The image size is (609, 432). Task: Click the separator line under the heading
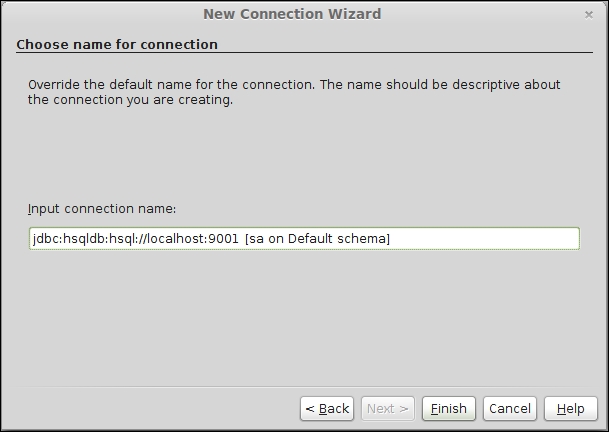point(304,52)
